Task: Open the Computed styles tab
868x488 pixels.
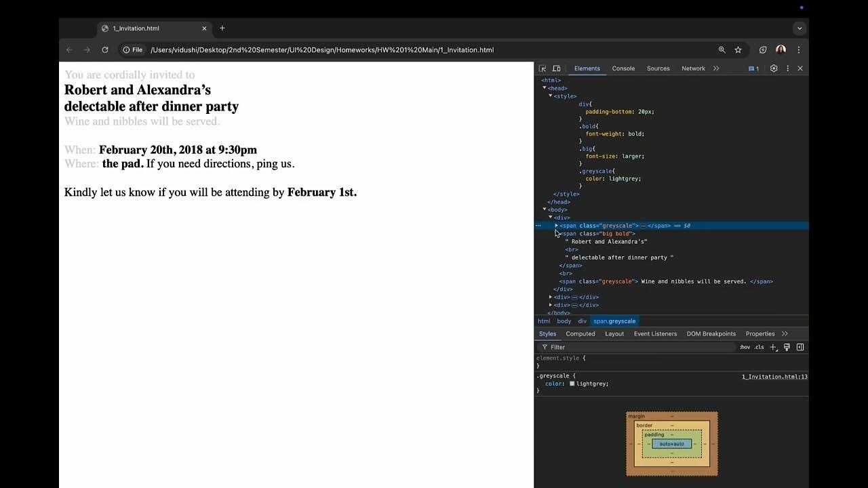Action: tap(580, 333)
